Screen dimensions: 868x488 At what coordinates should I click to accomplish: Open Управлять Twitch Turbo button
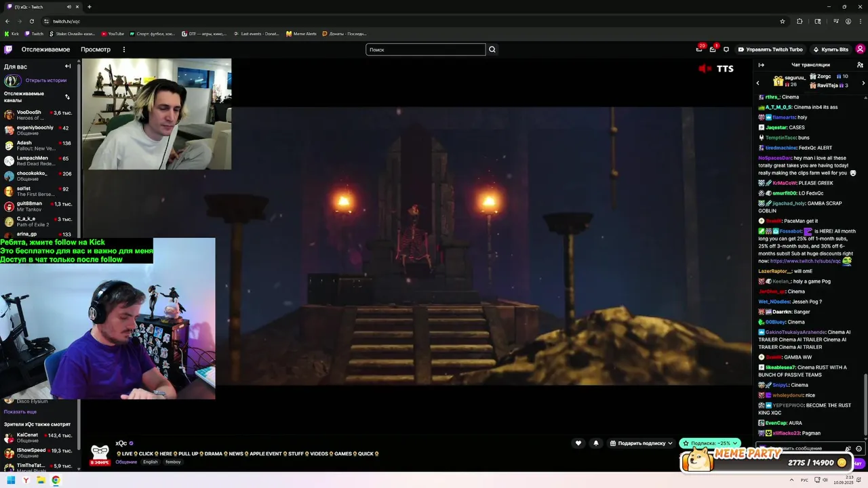[x=770, y=49]
